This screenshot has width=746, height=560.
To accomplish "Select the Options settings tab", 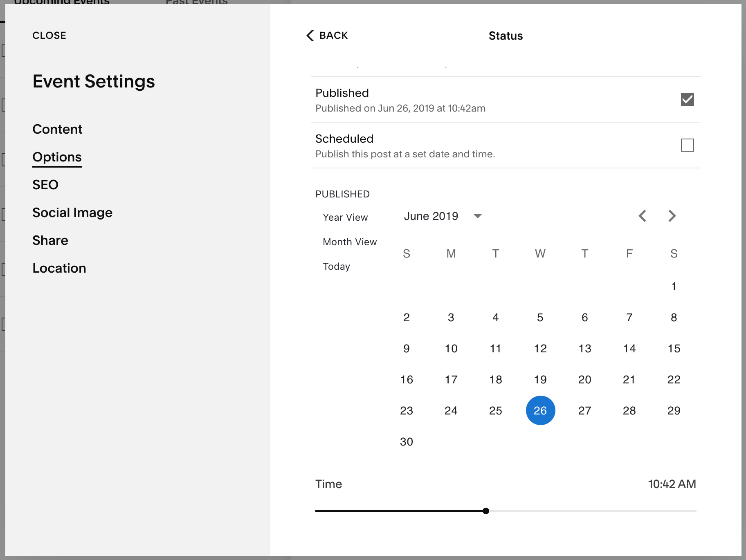I will [x=57, y=157].
